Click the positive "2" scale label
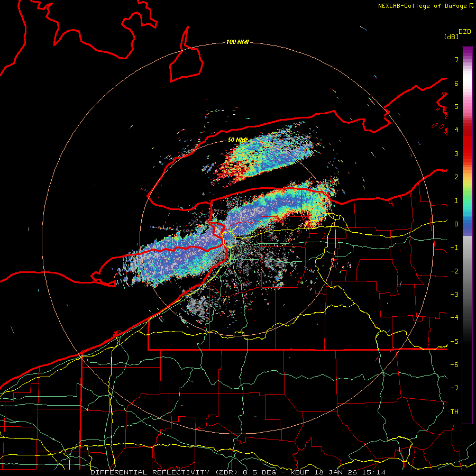The image size is (476, 476). point(456,177)
